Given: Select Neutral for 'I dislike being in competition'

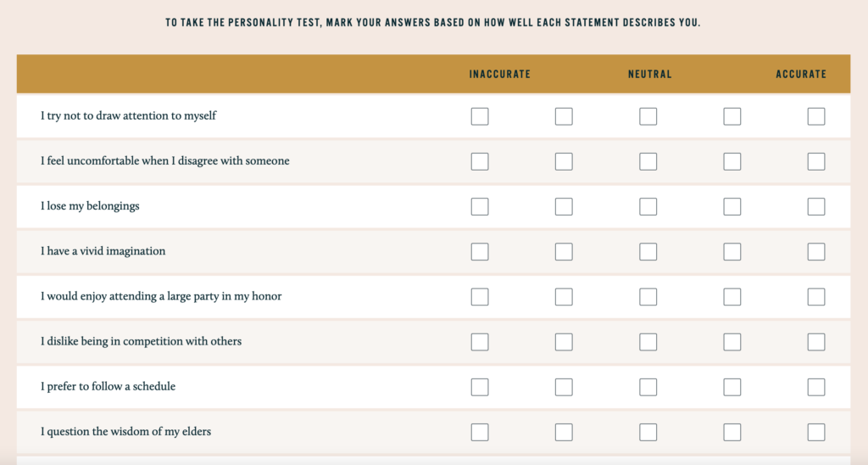Looking at the screenshot, I should point(648,342).
